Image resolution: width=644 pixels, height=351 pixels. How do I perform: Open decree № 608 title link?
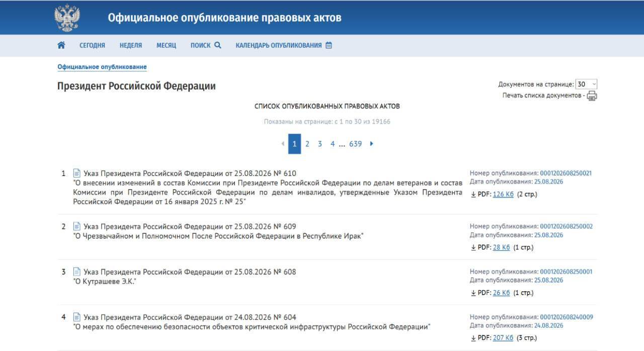pyautogui.click(x=190, y=272)
